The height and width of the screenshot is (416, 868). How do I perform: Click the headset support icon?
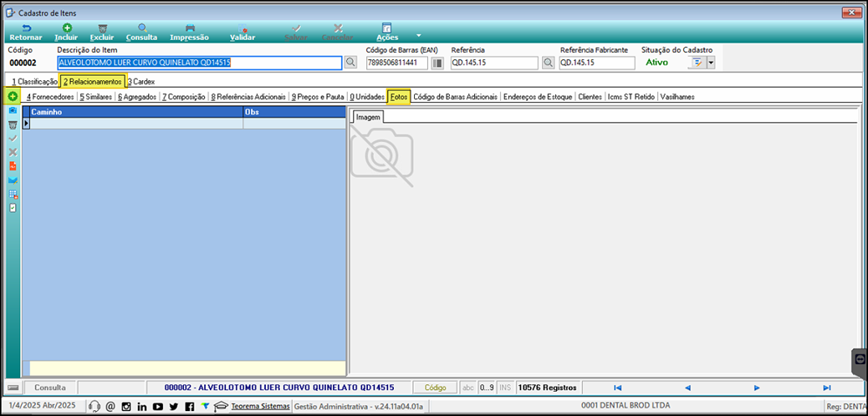94,406
